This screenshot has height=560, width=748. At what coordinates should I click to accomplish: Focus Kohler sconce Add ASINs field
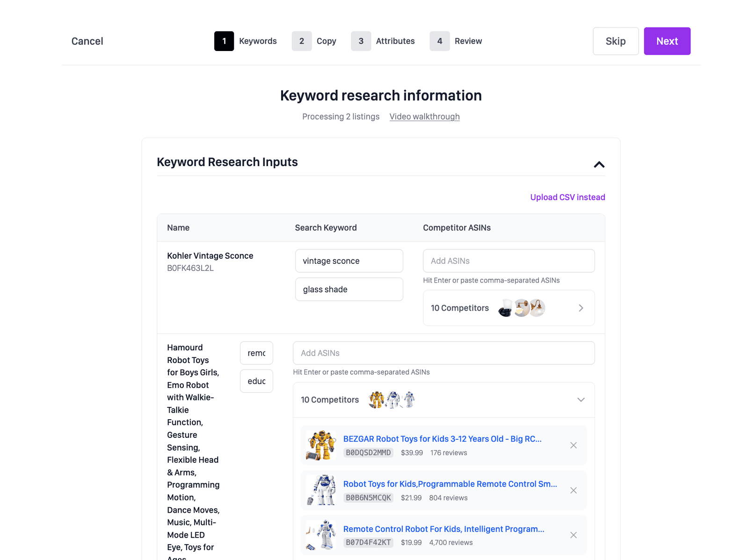[x=508, y=261]
